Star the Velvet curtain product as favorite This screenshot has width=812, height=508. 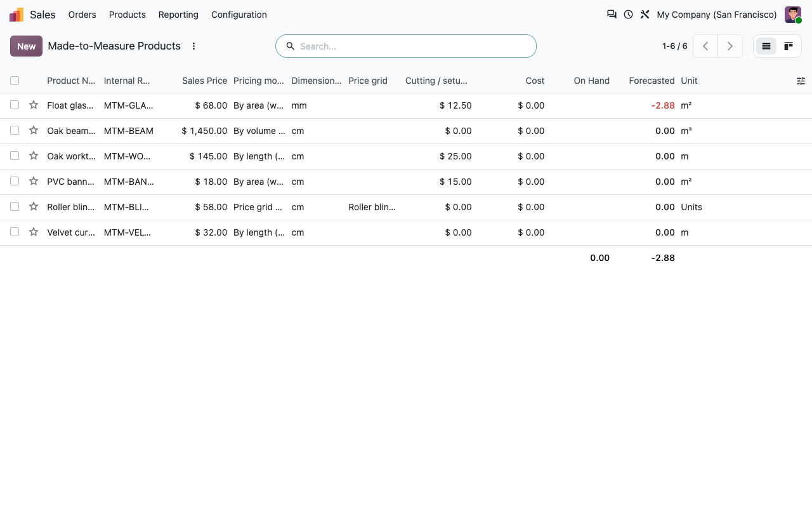pyautogui.click(x=34, y=232)
